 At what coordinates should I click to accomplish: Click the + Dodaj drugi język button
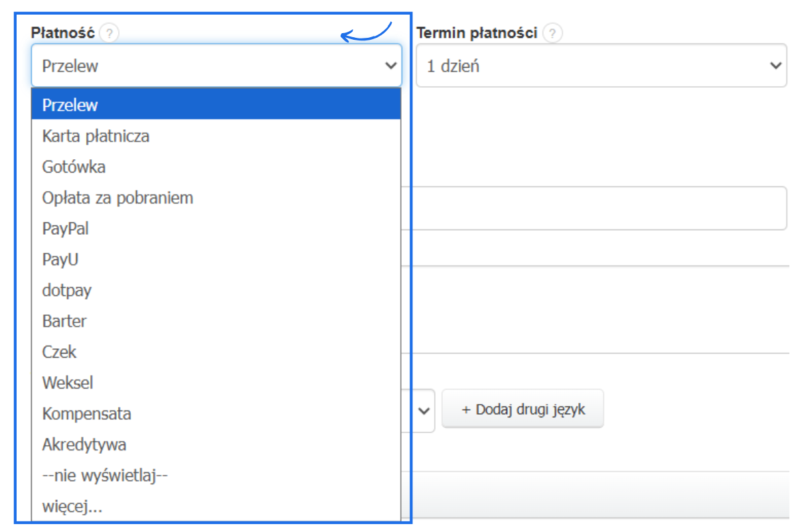pos(523,409)
